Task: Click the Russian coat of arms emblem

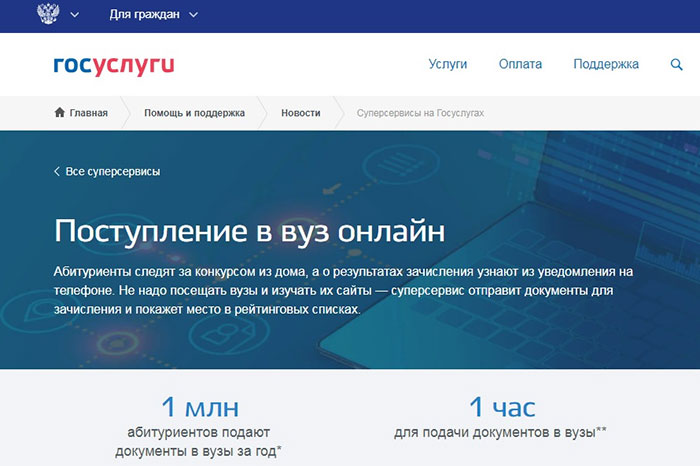Action: [x=48, y=14]
